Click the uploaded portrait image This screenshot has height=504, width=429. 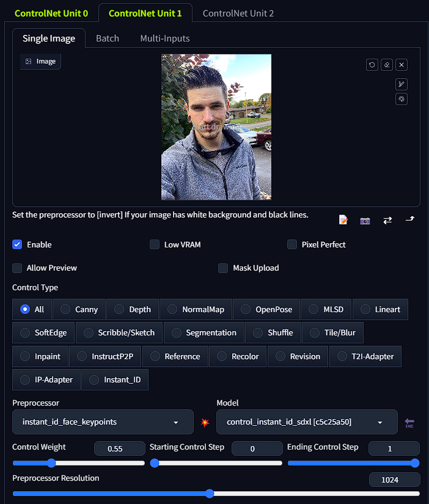[216, 127]
